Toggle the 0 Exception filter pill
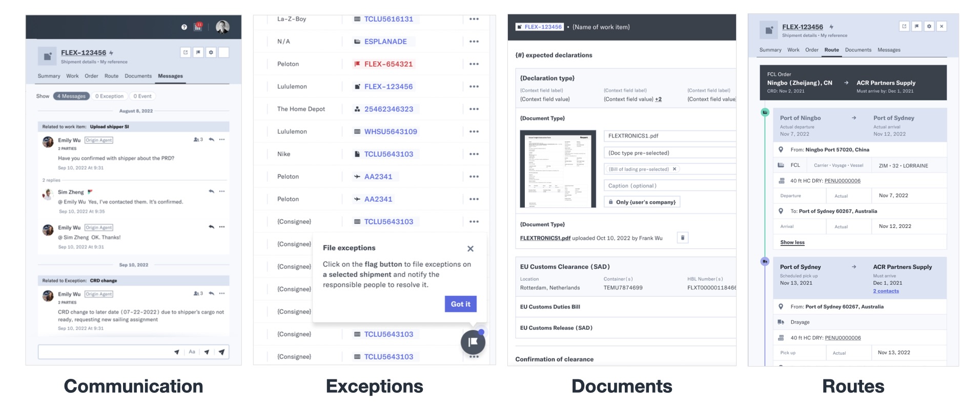This screenshot has width=980, height=406. [109, 96]
